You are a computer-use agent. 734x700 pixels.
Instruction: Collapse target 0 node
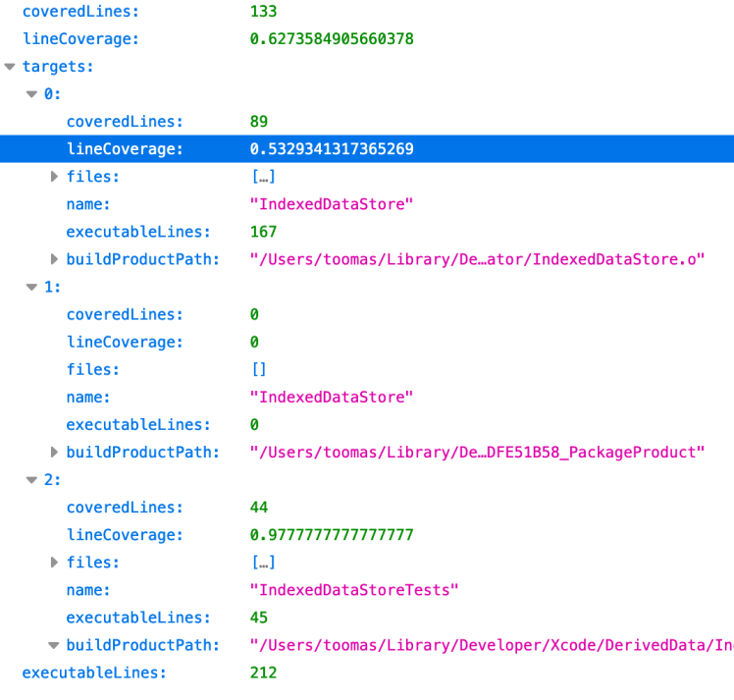tap(31, 94)
